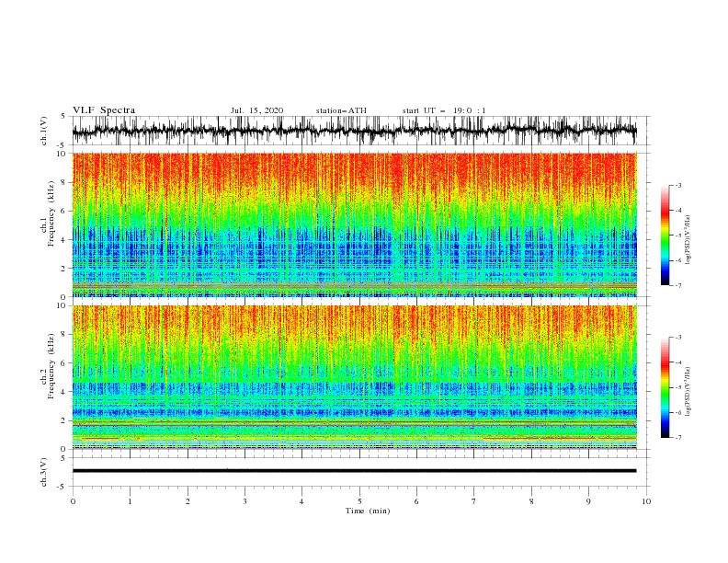Screen dimensions: 728x563
Task: Click inside the ch.1 spectrogram panel
Action: point(354,224)
